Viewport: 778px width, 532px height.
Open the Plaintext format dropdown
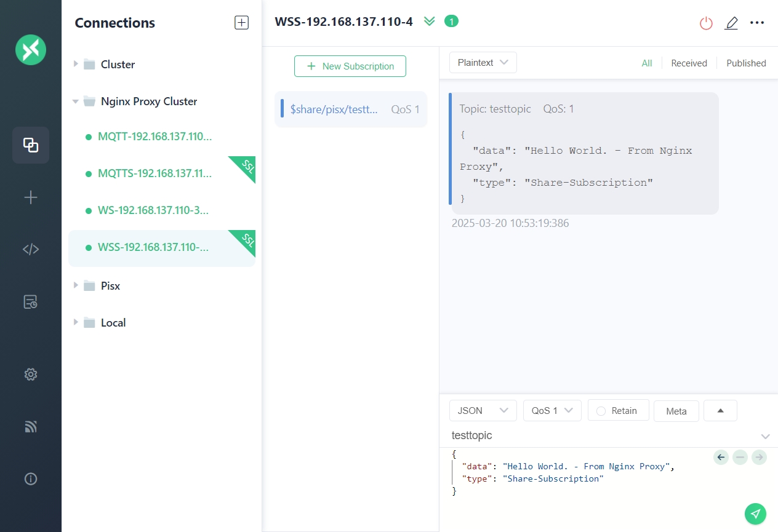coord(483,63)
